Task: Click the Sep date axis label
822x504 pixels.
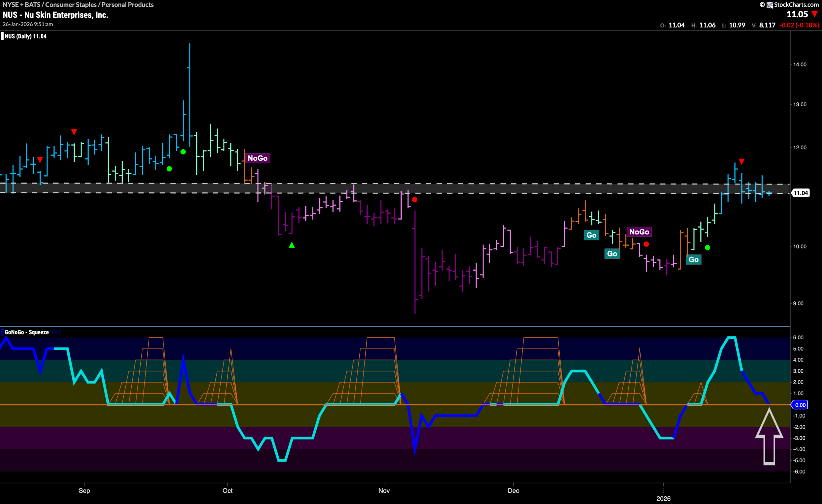Action: coord(84,491)
